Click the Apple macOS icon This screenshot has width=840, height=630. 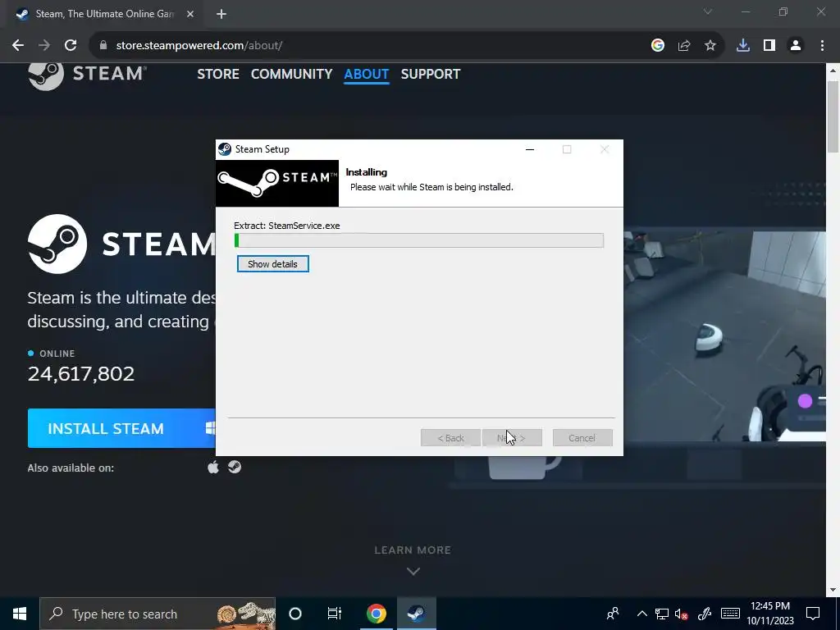click(x=213, y=467)
